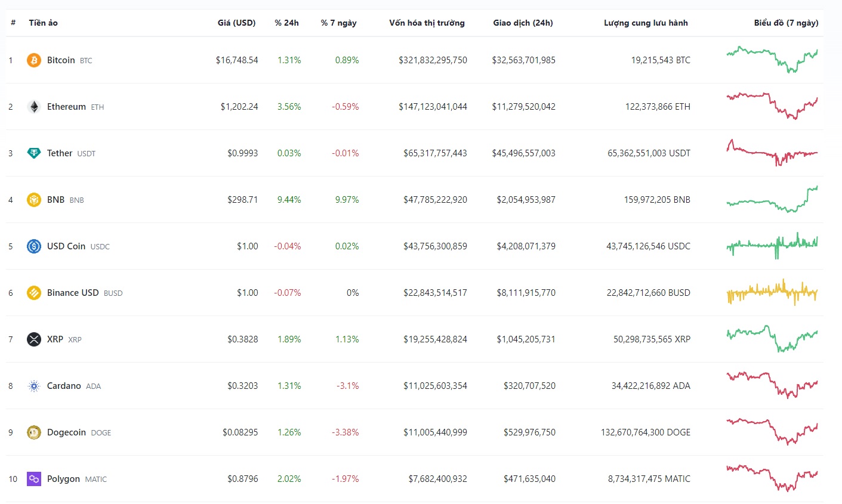The image size is (842, 504).
Task: Click trading volume $8,111,915,770
Action: [526, 293]
